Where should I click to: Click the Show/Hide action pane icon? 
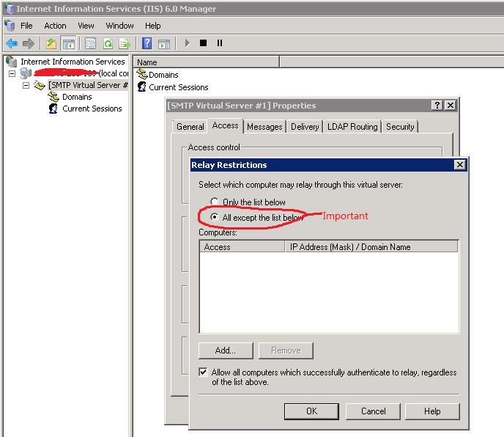[164, 43]
